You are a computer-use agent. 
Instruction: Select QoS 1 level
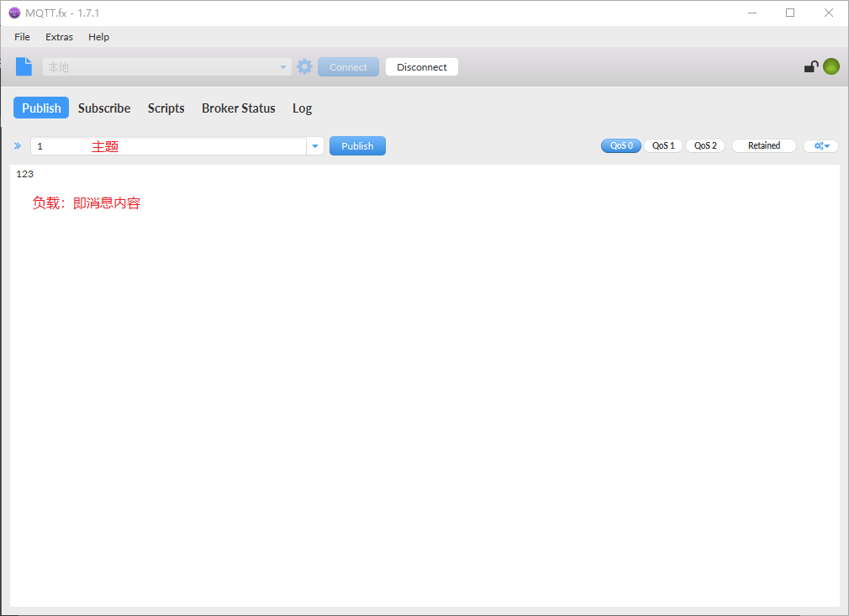click(663, 145)
